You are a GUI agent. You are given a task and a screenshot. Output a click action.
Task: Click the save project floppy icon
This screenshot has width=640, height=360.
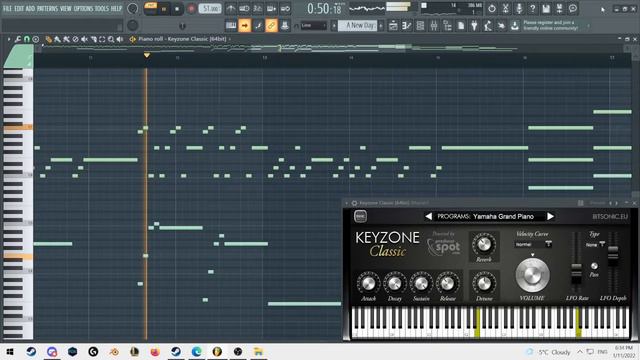[546, 8]
